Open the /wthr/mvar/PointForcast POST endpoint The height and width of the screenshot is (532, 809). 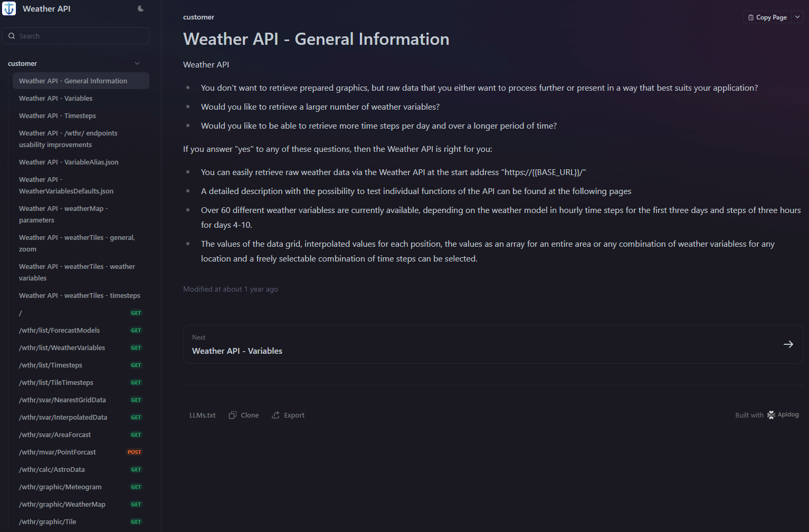(x=58, y=452)
